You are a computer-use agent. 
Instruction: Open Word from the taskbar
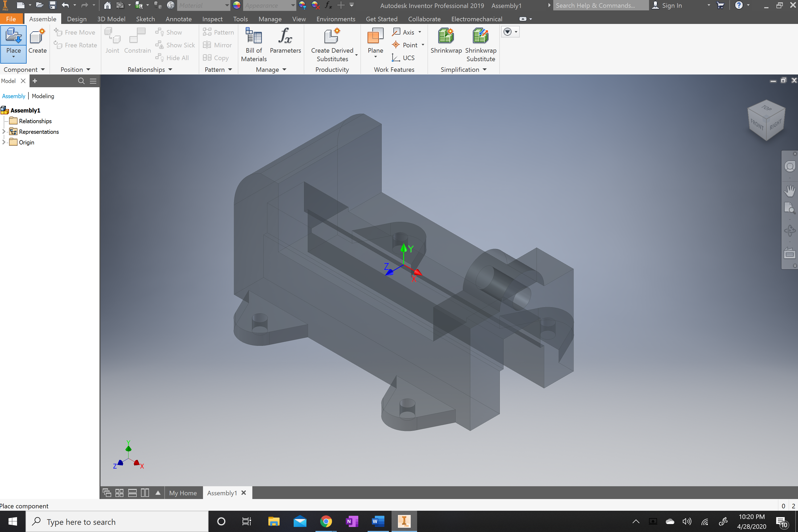tap(378, 521)
